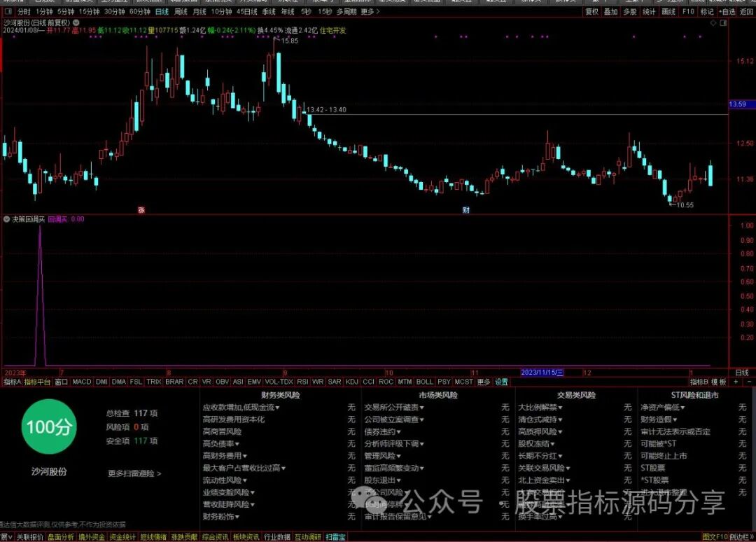The image size is (756, 542).
Task: Click the highlighted 2023/11/15 date marker
Action: [x=542, y=373]
